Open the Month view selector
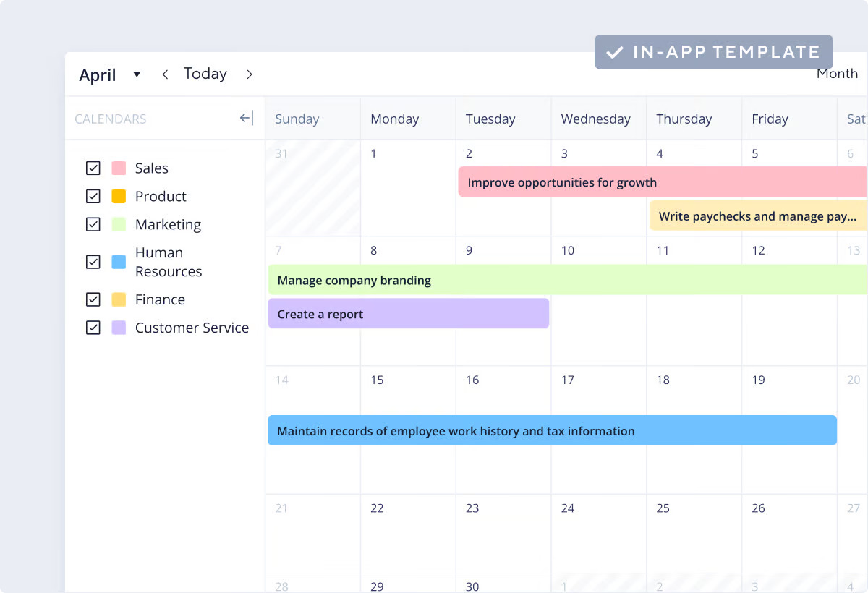The width and height of the screenshot is (868, 593). pos(836,73)
